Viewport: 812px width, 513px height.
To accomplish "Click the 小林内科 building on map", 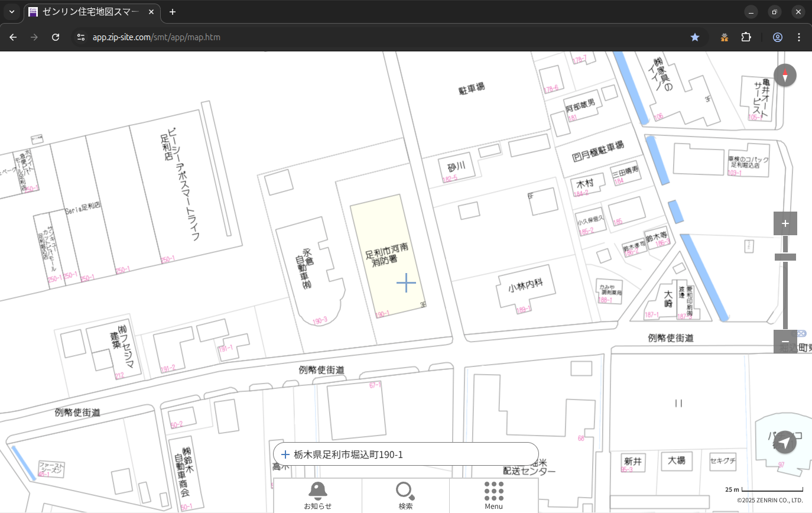I will click(x=525, y=288).
